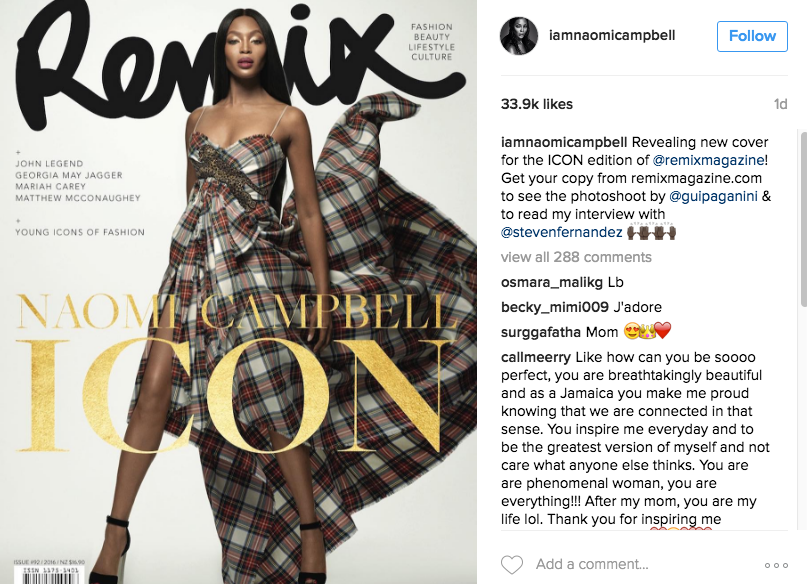The image size is (807, 584).
Task: Open the three-dot more options menu
Action: point(776,565)
